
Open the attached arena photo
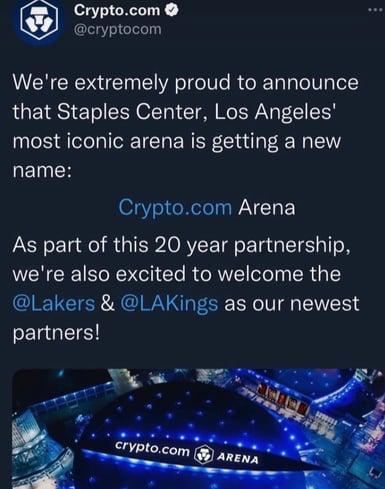tap(198, 429)
